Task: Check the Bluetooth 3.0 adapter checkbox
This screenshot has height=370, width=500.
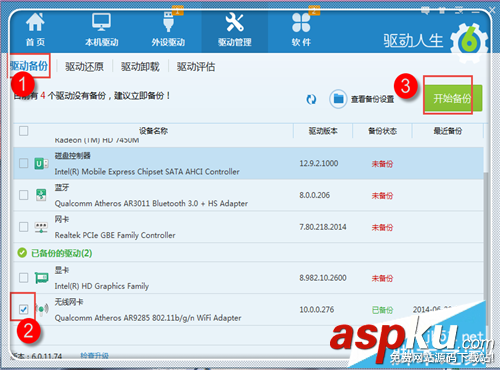Action: (x=24, y=195)
